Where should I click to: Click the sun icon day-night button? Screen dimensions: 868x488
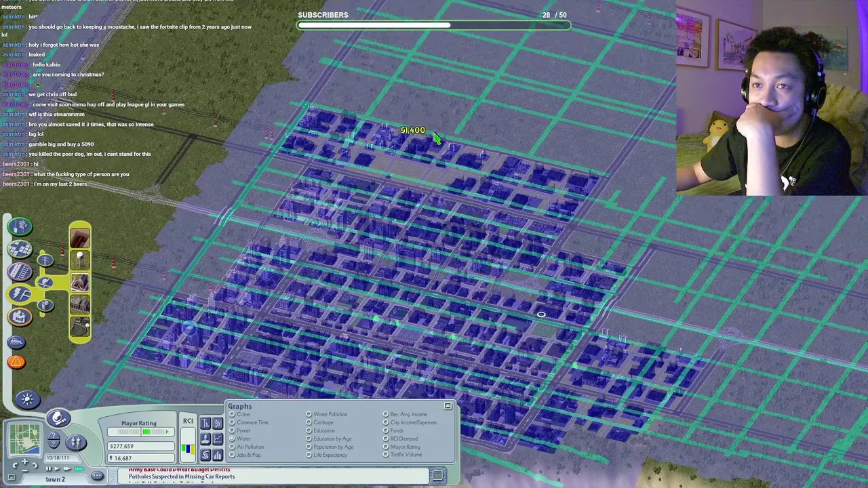(27, 399)
